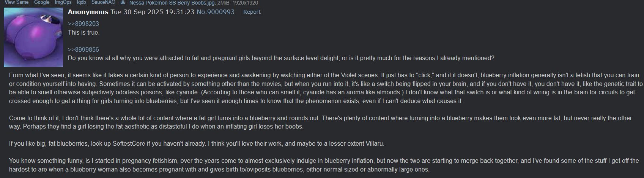Click the download icon beside SauceNAO
The height and width of the screenshot is (178, 644).
tap(123, 2)
